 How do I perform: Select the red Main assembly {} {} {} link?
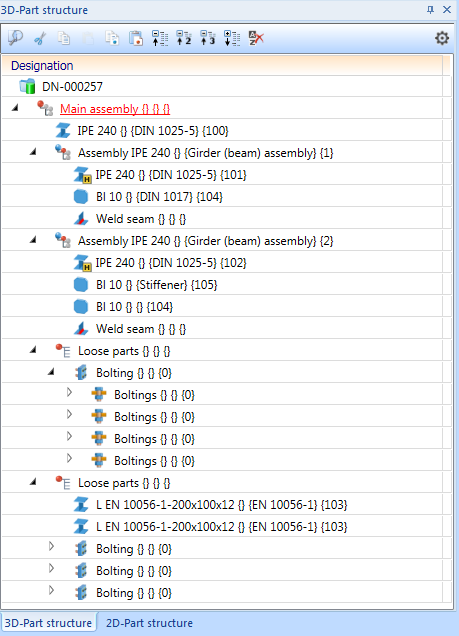pos(115,109)
